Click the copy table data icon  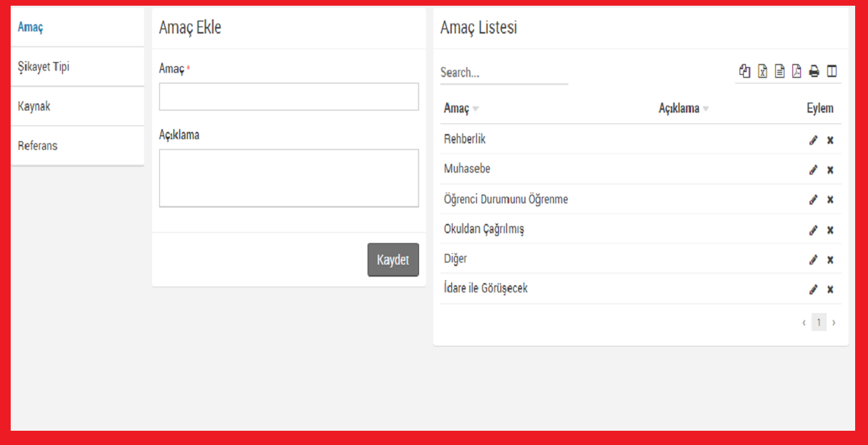(x=745, y=71)
